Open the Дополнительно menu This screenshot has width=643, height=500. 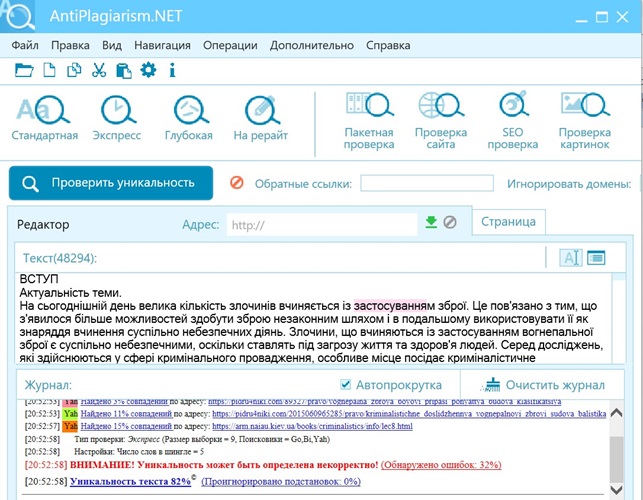pyautogui.click(x=312, y=45)
